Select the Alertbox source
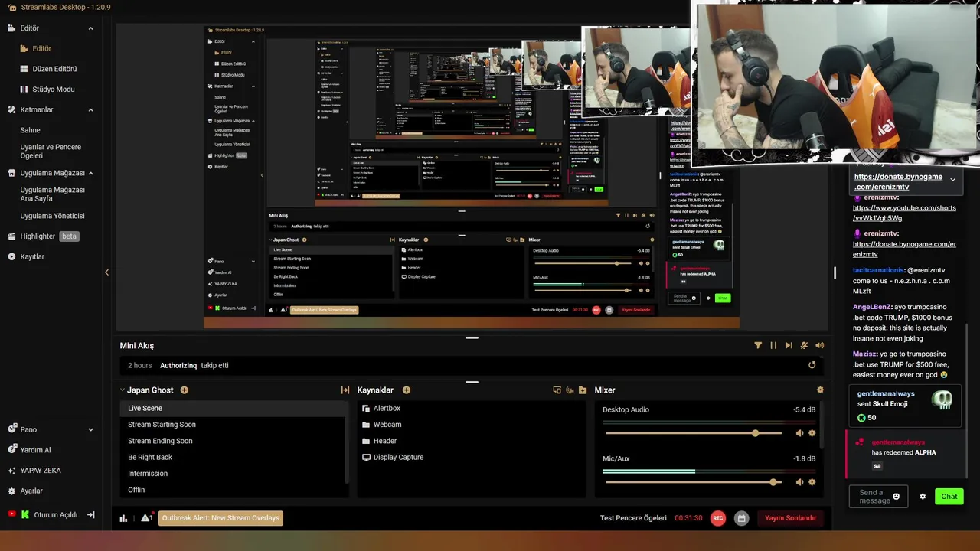Viewport: 980px width, 551px height. click(387, 409)
